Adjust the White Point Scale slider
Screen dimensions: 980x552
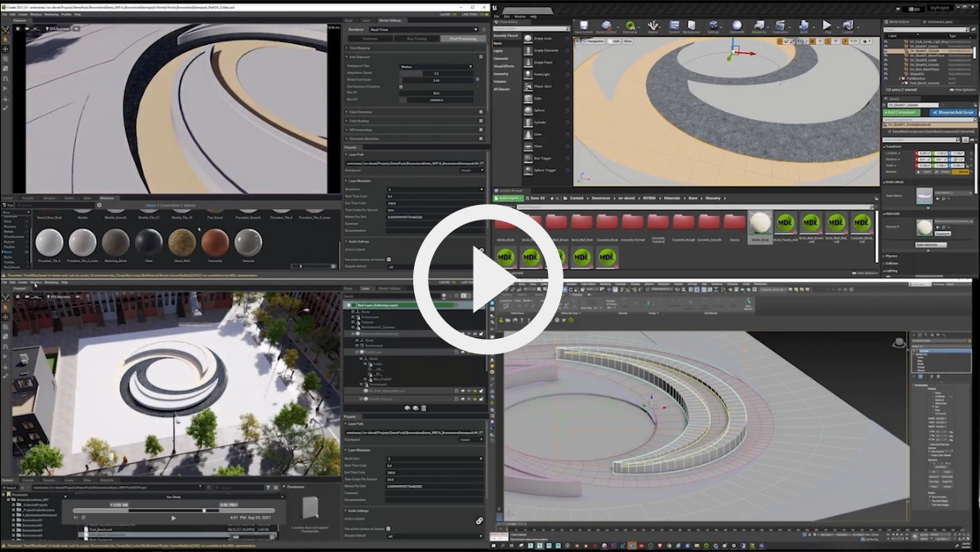(436, 80)
